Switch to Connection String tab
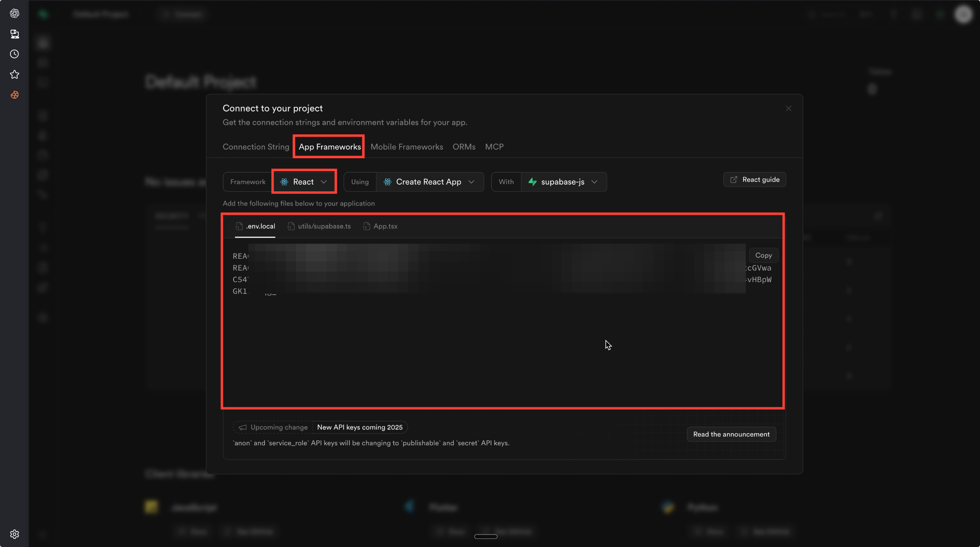 tap(256, 147)
